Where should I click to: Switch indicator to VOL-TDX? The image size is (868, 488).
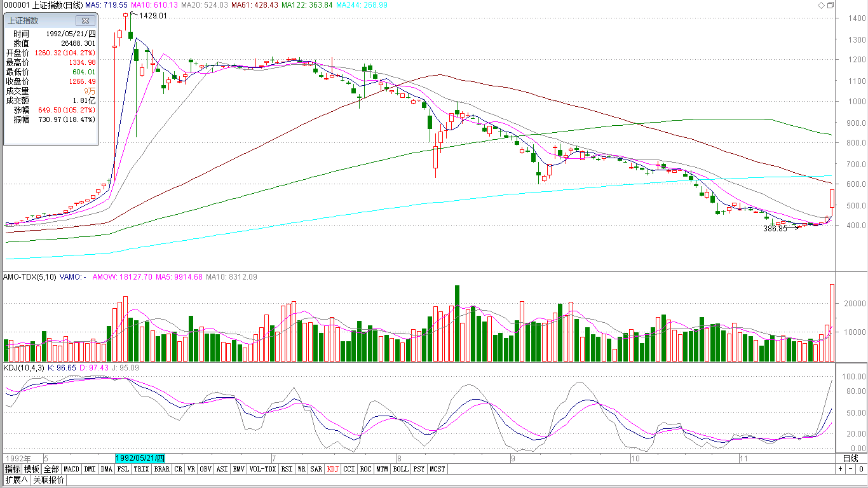coord(262,469)
